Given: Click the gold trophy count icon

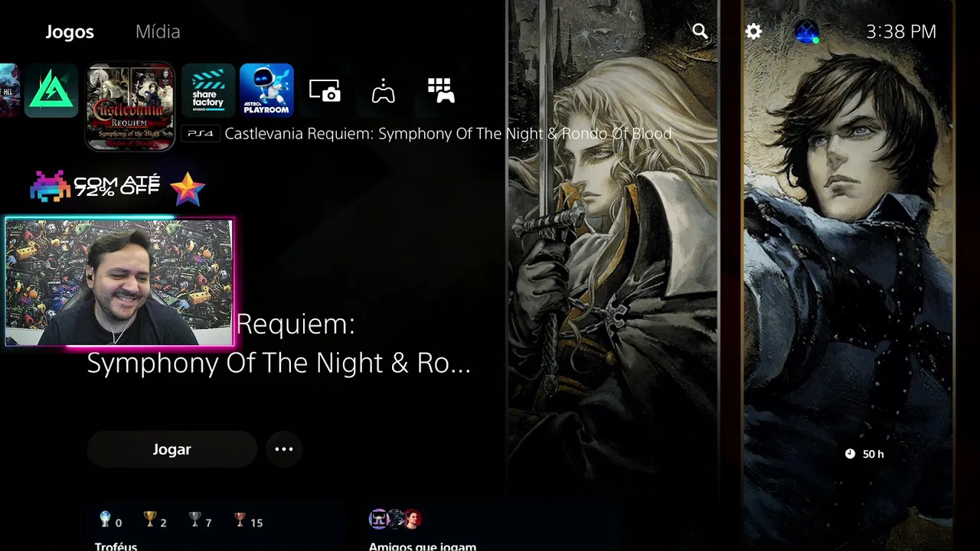Looking at the screenshot, I should [150, 520].
